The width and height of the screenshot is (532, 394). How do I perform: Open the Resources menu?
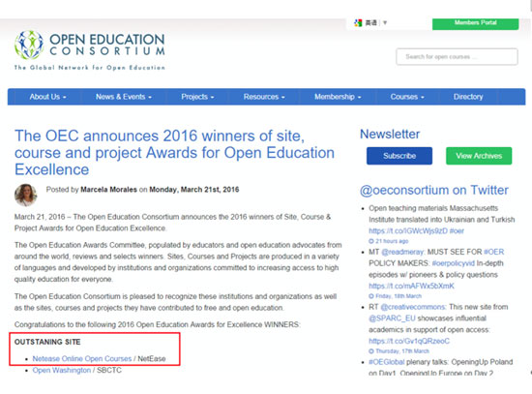click(x=264, y=97)
